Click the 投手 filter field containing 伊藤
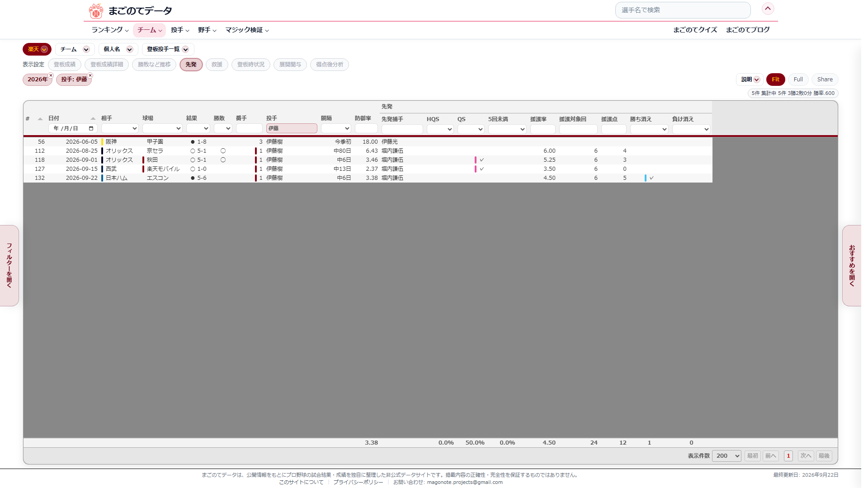 (292, 128)
